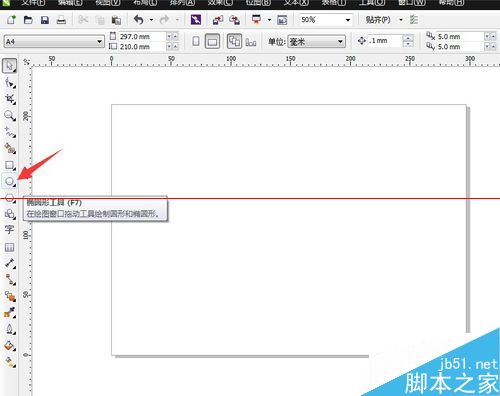Screen dimensions: 500x396
Task: Click the page height 210.0 mm field
Action: click(142, 47)
